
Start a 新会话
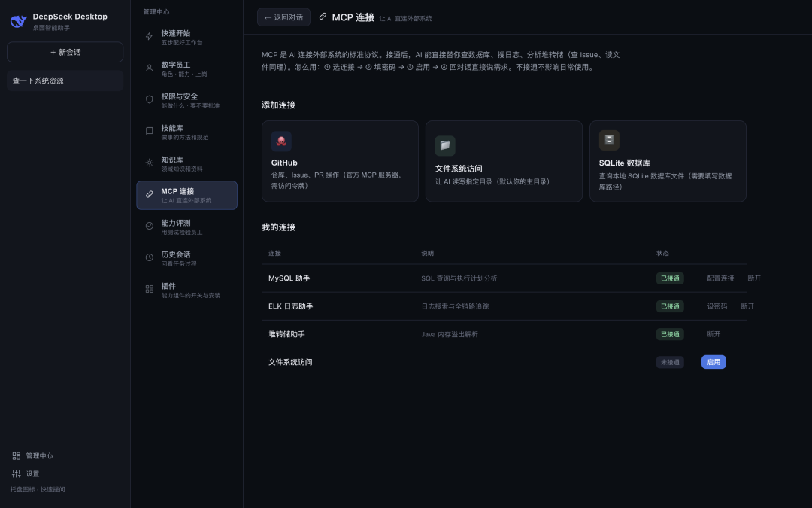pos(65,52)
